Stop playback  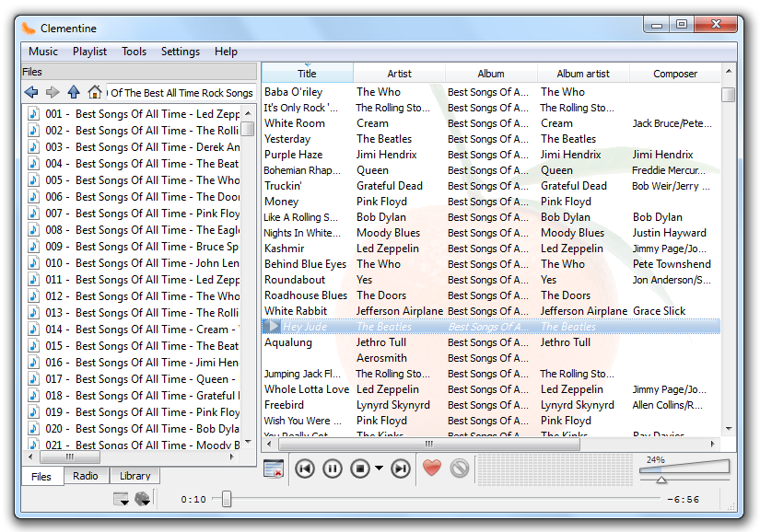[360, 468]
